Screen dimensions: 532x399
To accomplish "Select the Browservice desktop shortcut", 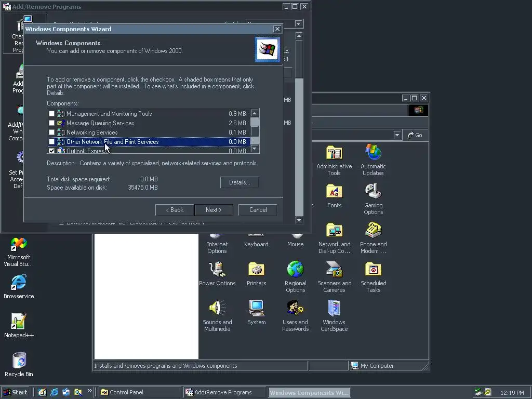I will click(x=19, y=287).
